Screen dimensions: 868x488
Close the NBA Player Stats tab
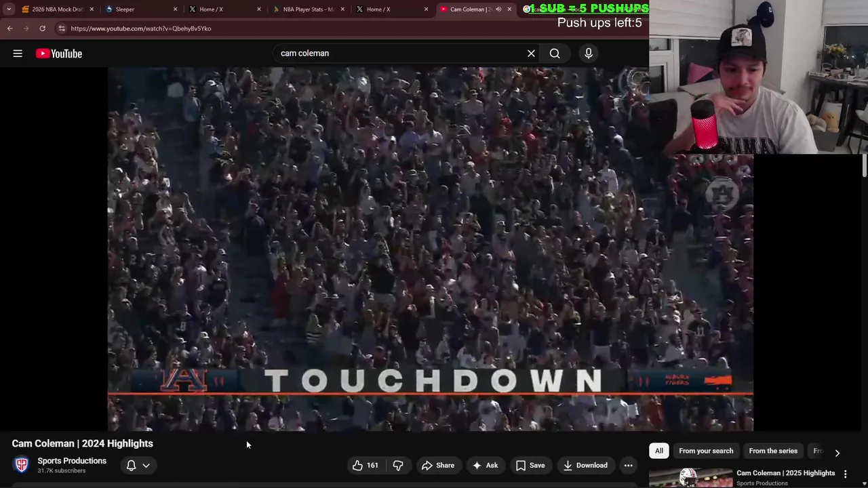342,9
